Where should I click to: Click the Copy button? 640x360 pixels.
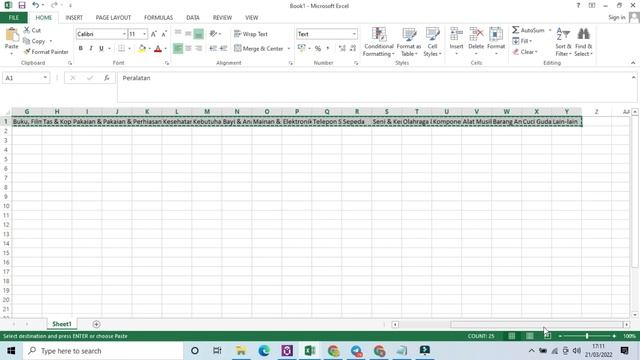(34, 41)
